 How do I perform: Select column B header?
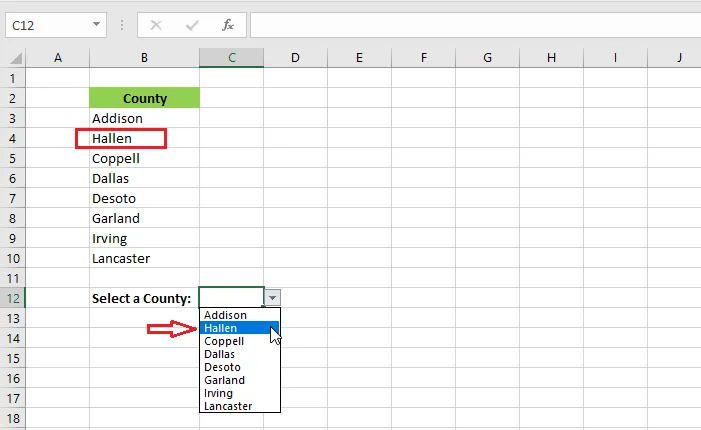coord(144,58)
